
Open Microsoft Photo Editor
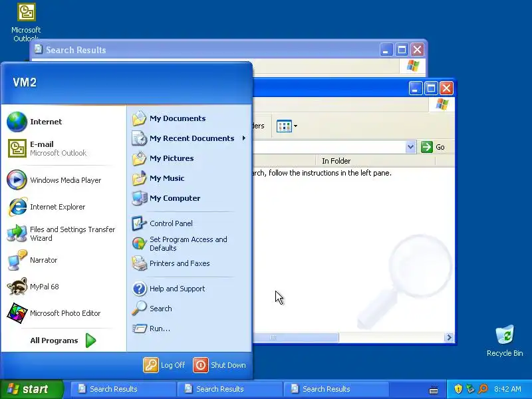pyautogui.click(x=63, y=313)
